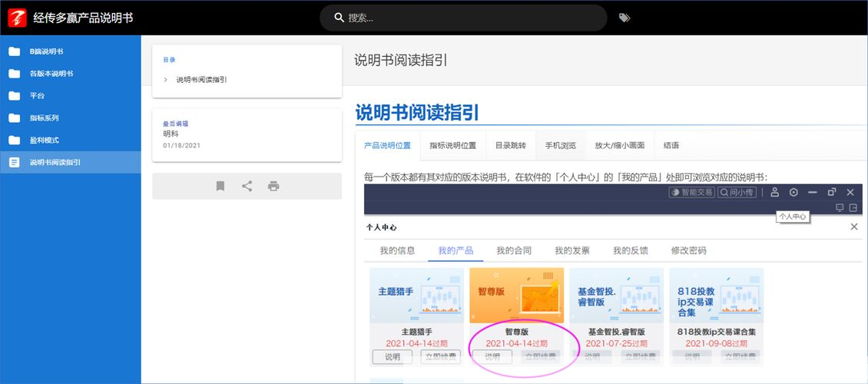Click the search magnifier icon
Screen dimensions: 868x384
click(x=340, y=18)
